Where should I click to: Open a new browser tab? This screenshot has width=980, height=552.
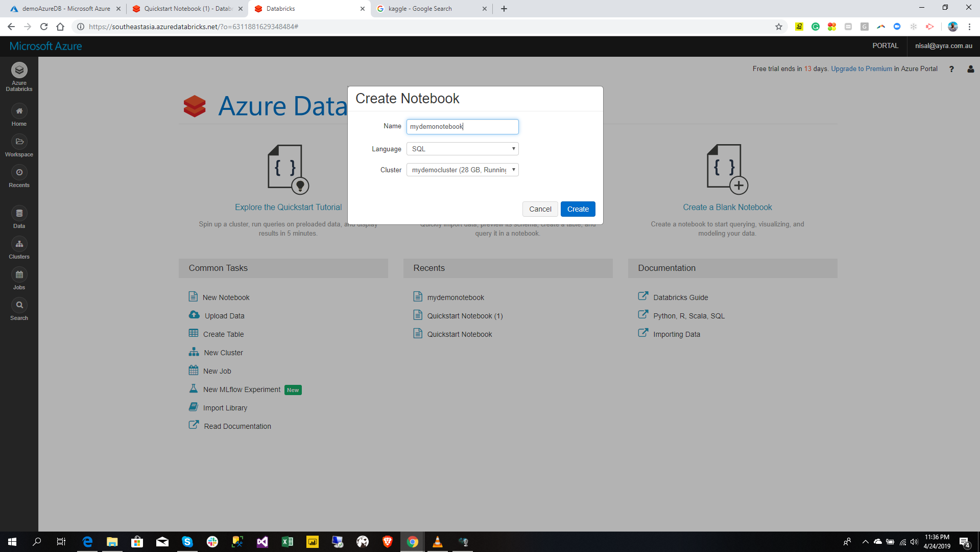click(x=504, y=9)
